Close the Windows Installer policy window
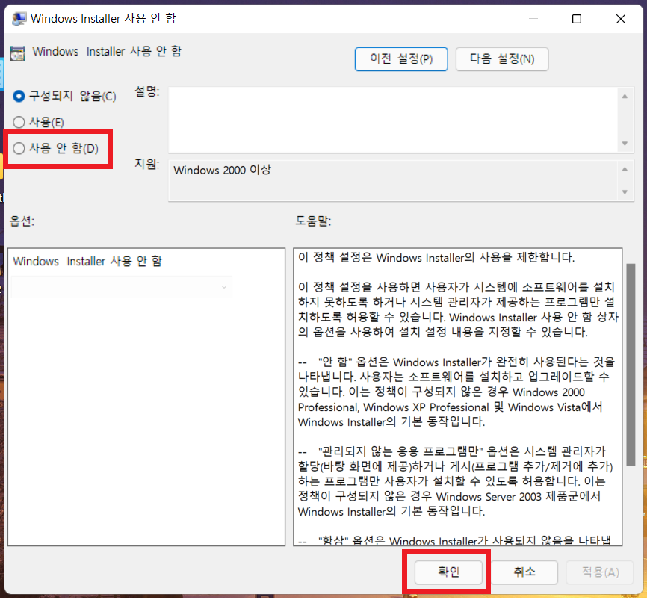The image size is (647, 598). tap(620, 19)
